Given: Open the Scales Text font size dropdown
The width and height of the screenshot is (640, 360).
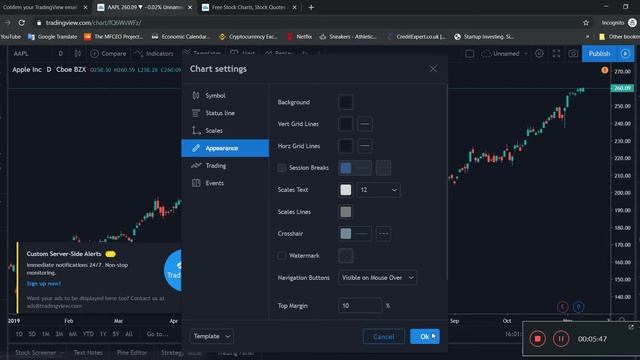Looking at the screenshot, I should pyautogui.click(x=379, y=190).
